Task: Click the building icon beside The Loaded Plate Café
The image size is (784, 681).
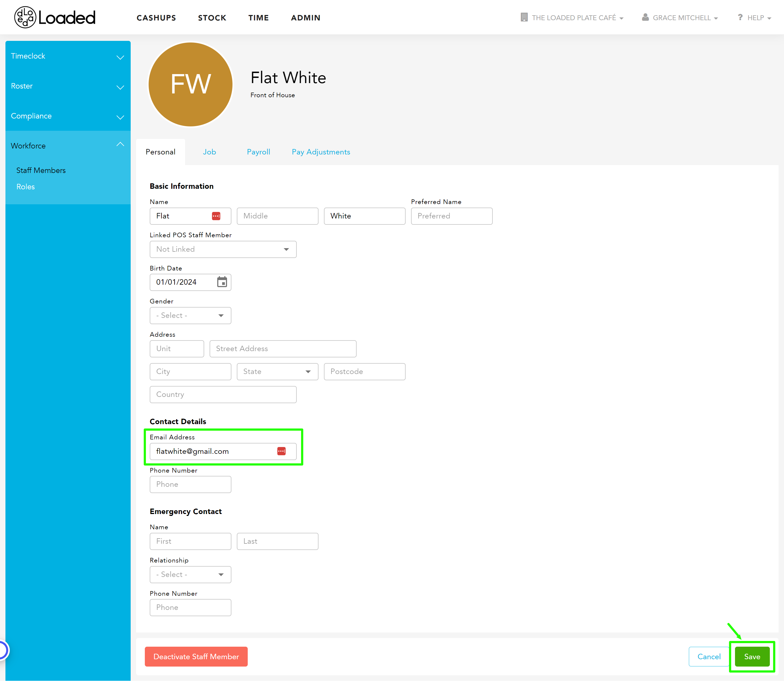Action: [x=524, y=17]
